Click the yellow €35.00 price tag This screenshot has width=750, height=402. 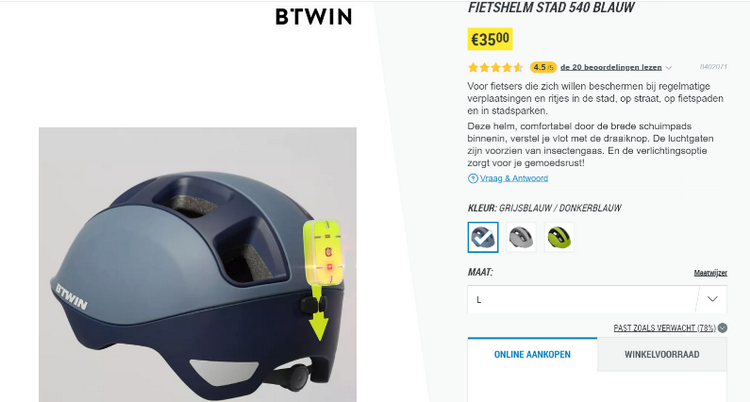point(490,39)
